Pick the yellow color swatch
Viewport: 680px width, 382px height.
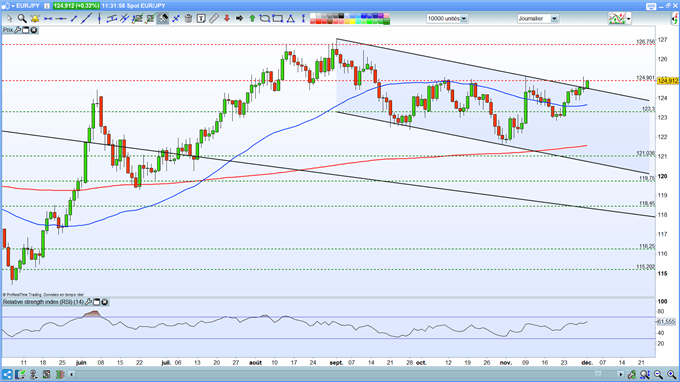click(353, 22)
